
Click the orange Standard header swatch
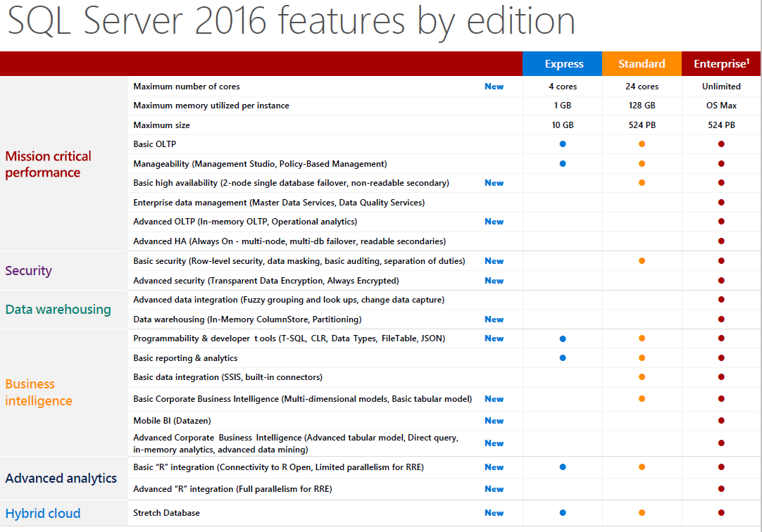(642, 63)
